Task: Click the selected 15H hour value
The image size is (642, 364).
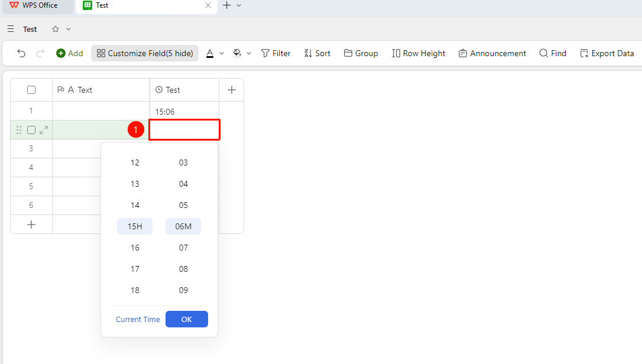Action: [135, 226]
